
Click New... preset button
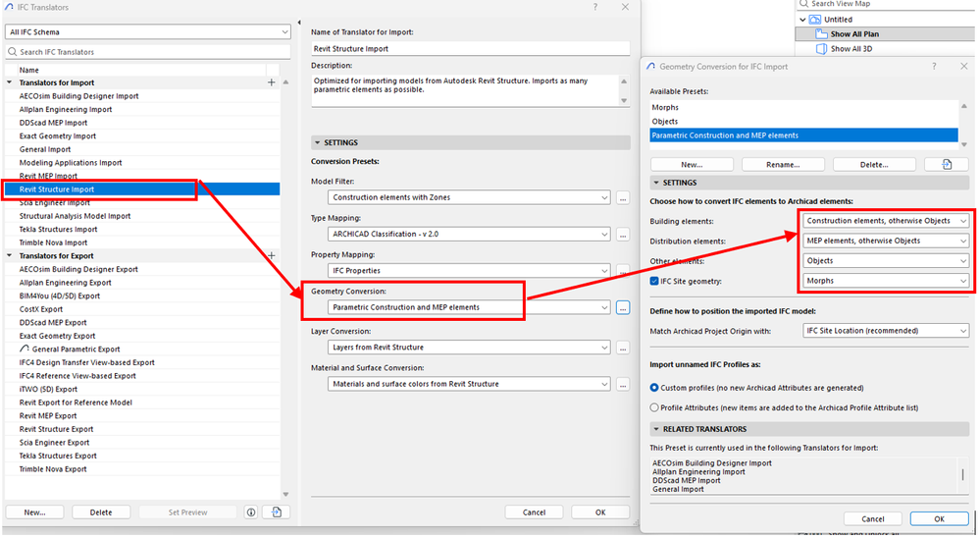(x=692, y=165)
